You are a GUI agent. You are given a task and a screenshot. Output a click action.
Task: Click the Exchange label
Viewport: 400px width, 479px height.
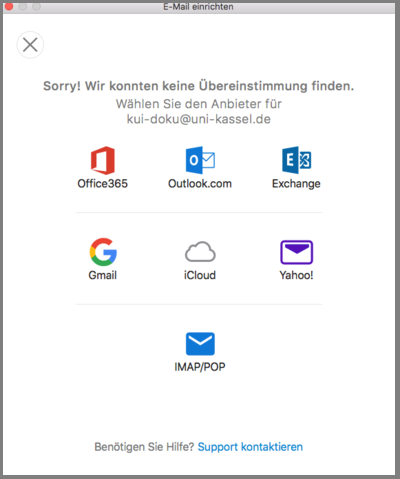tap(296, 184)
